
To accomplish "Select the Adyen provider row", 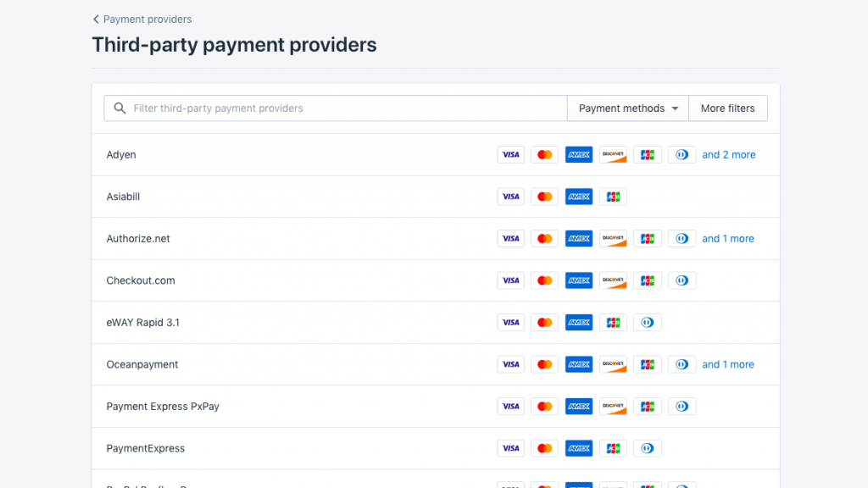I will click(436, 155).
